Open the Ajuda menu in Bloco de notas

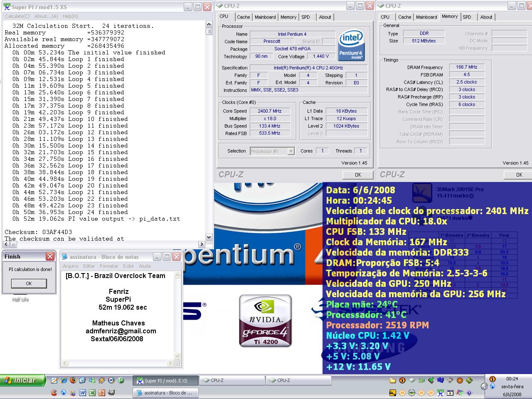[145, 266]
